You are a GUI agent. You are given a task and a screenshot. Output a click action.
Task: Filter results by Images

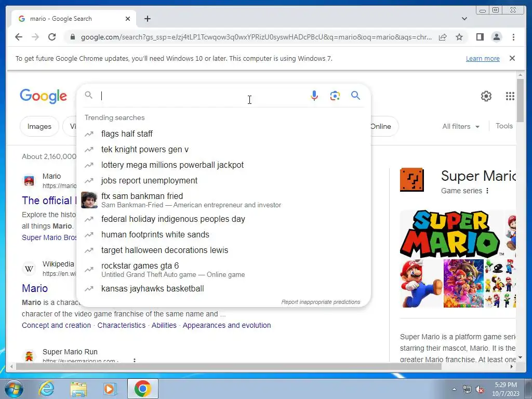click(x=39, y=126)
